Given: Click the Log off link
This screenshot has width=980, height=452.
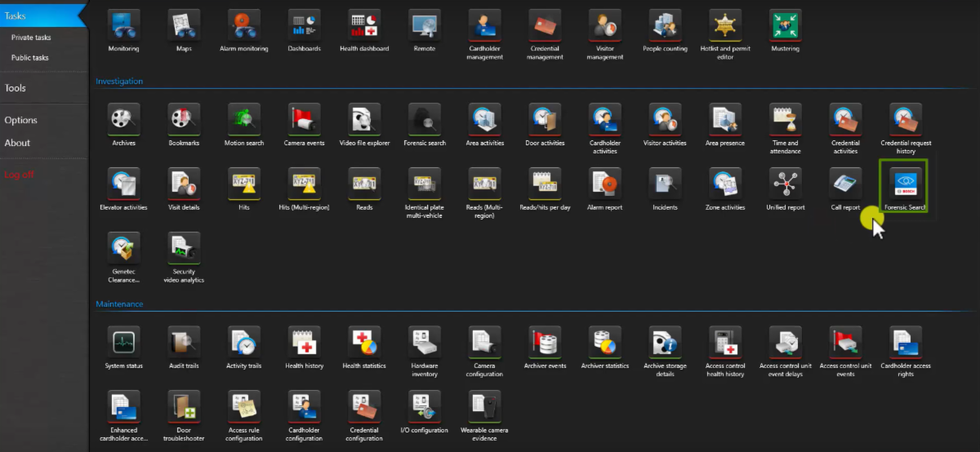Looking at the screenshot, I should (x=19, y=175).
